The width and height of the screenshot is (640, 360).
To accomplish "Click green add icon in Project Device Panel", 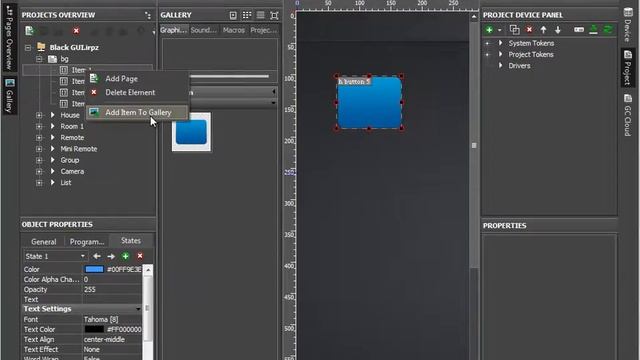I will tap(489, 30).
